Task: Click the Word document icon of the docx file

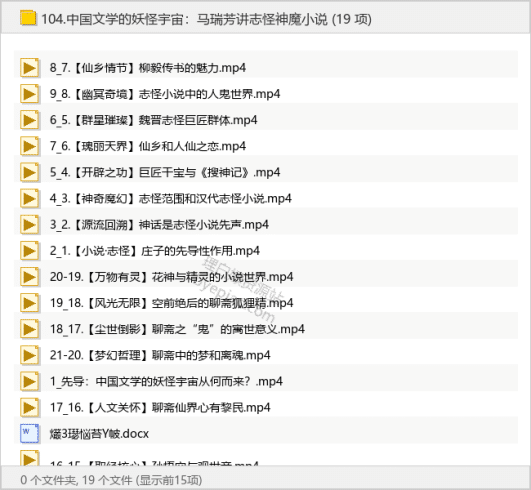Action: pos(29,433)
